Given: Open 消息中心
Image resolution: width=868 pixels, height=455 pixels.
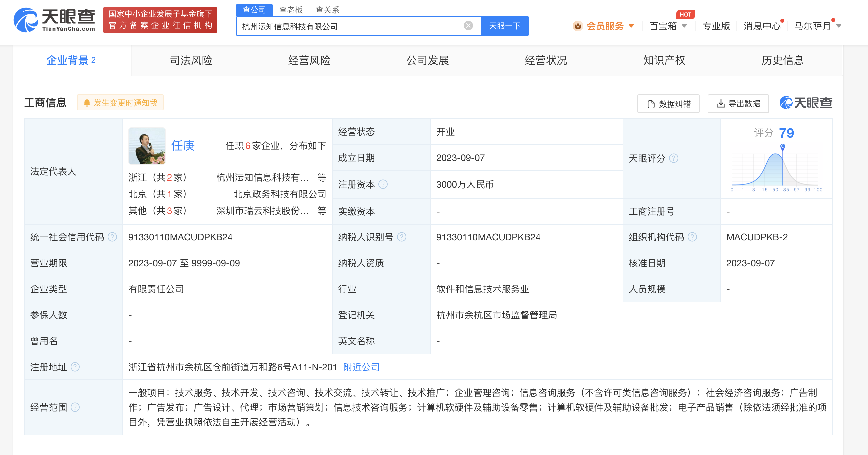Looking at the screenshot, I should (x=762, y=26).
